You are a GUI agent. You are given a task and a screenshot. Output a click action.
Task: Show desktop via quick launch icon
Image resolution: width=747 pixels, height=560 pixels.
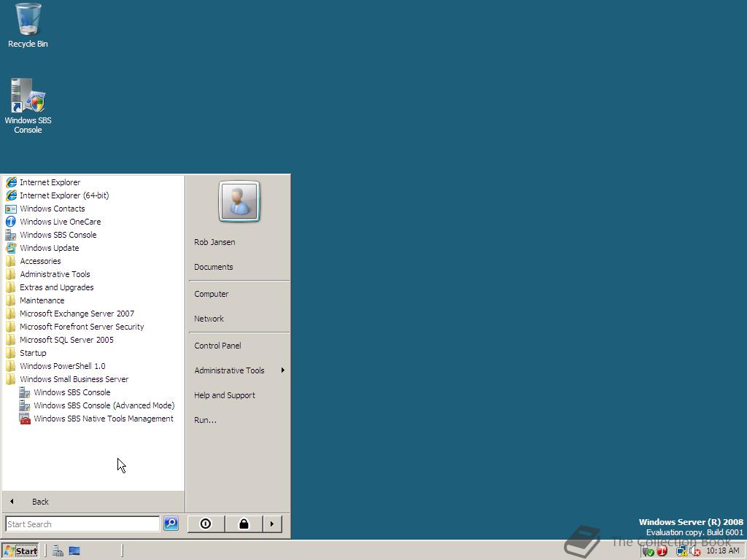(74, 551)
